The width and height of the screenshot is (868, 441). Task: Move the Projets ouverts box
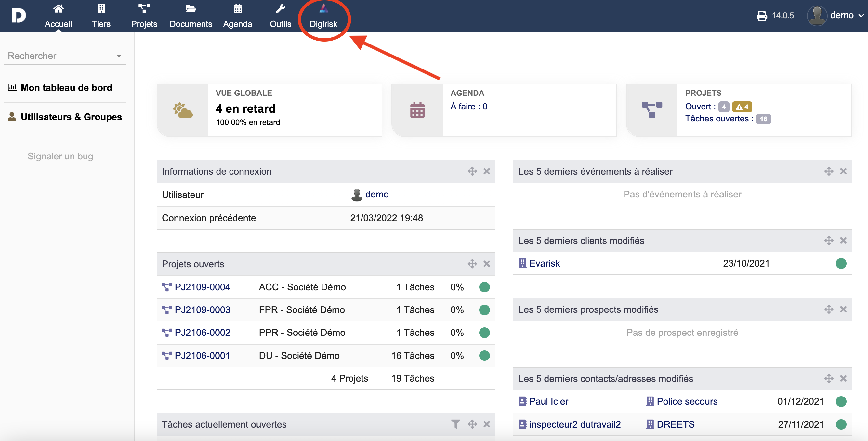pos(472,264)
